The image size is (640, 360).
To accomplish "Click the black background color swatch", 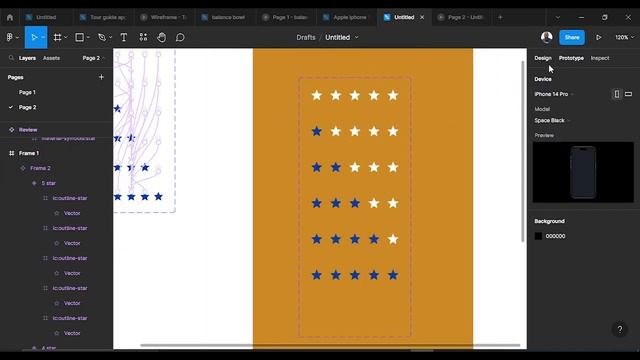I will (x=538, y=236).
